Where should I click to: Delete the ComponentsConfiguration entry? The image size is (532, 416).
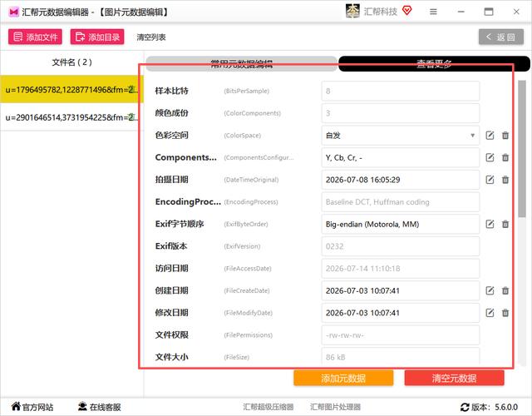pyautogui.click(x=505, y=157)
